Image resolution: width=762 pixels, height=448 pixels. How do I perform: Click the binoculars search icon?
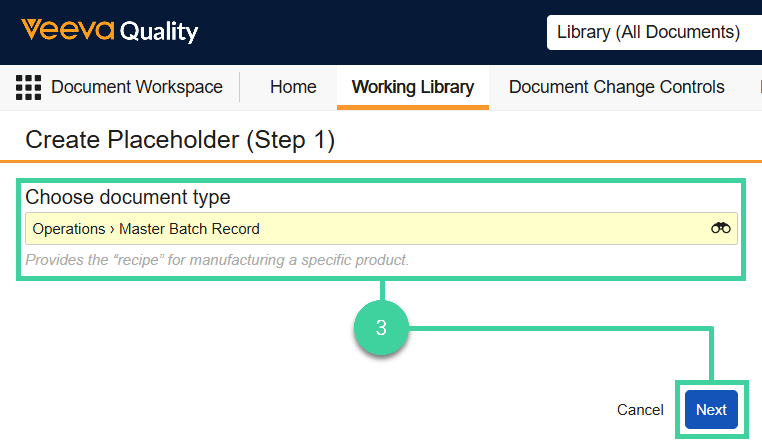point(720,228)
